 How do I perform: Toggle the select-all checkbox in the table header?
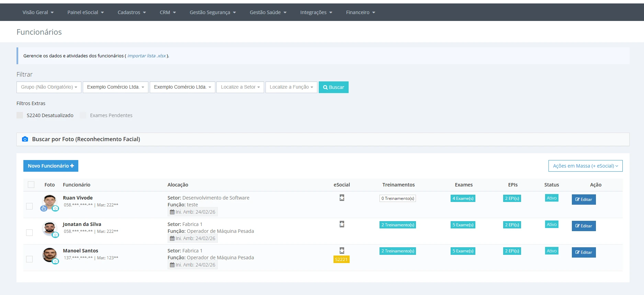pos(31,185)
